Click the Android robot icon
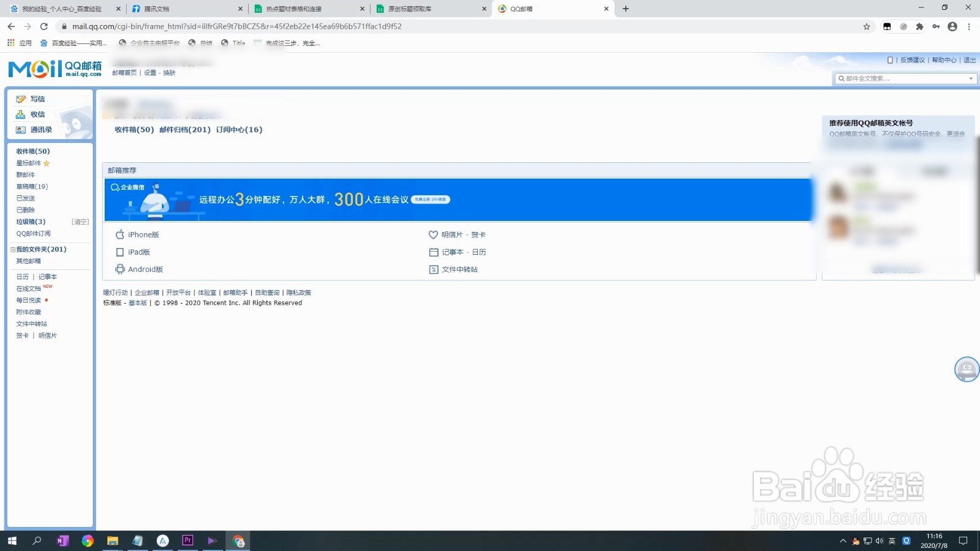Viewport: 980px width, 551px height. click(120, 269)
